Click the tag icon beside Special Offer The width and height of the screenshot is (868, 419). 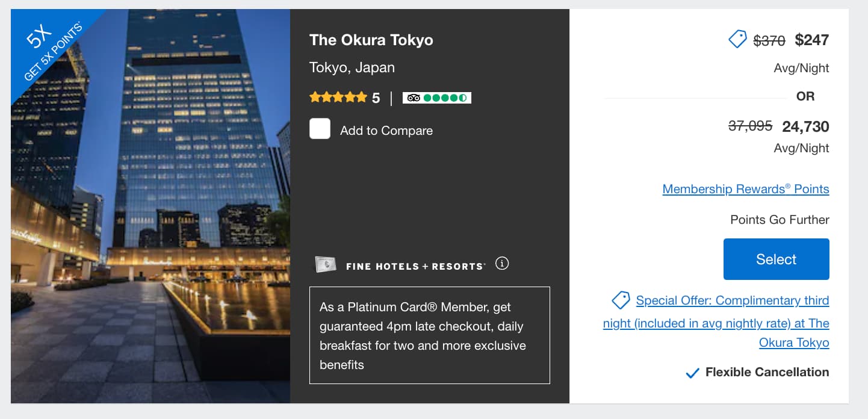(x=621, y=300)
